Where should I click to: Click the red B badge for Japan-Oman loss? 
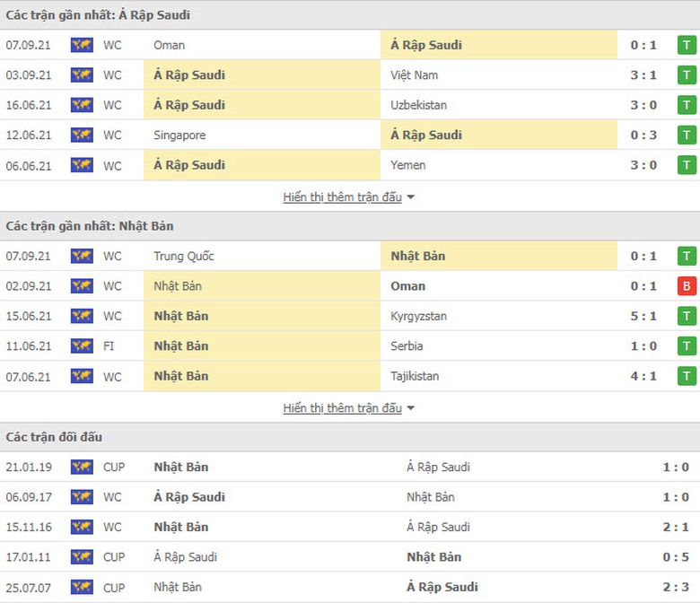point(687,286)
